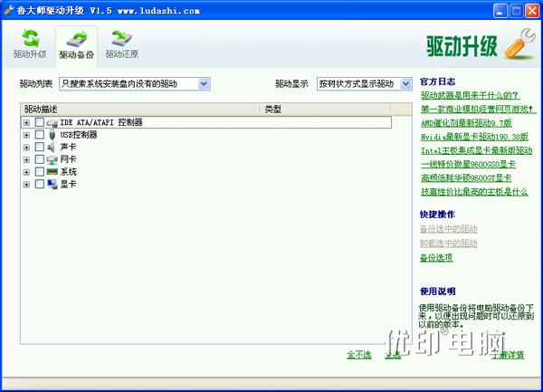Open link 驱动武器是用来干什么的?
This screenshot has height=392, width=543.
[x=470, y=95]
